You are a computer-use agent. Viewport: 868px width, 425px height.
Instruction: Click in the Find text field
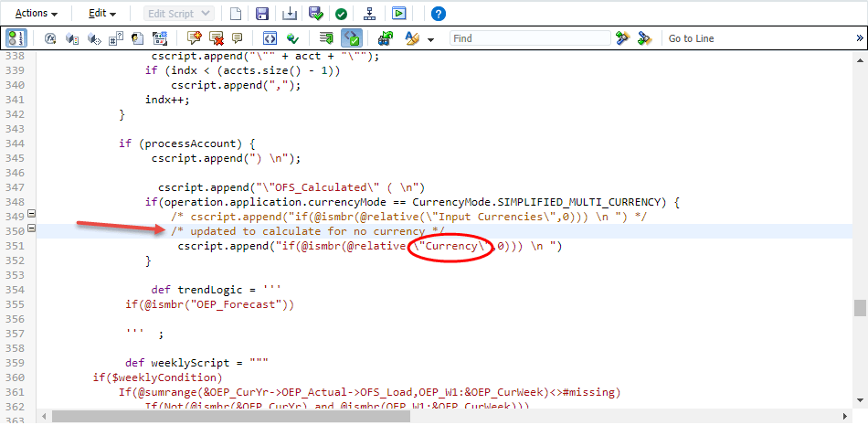pos(530,38)
